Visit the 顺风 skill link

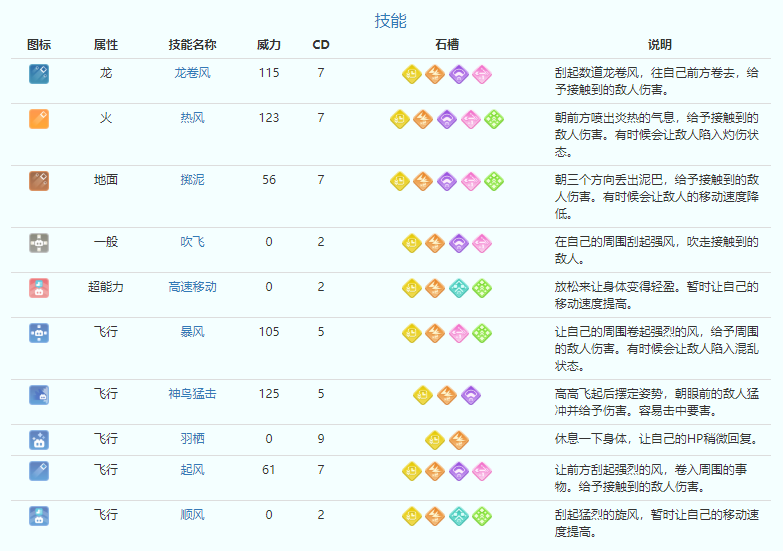coord(192,515)
